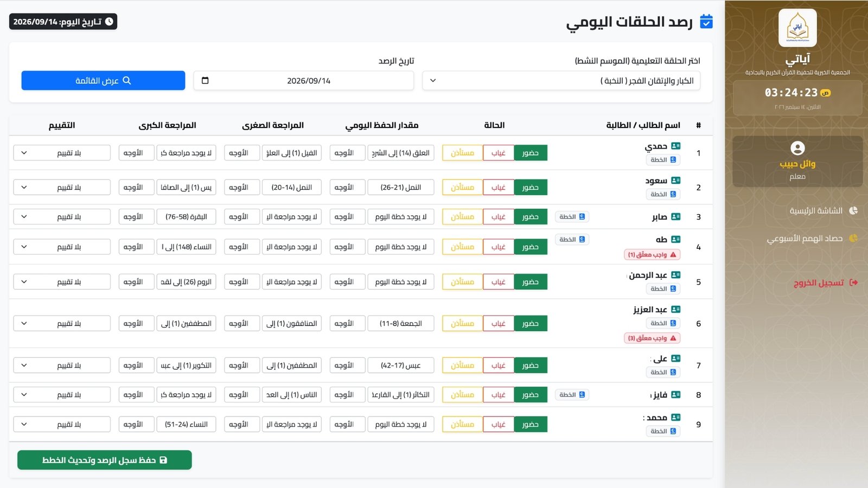The height and width of the screenshot is (488, 868).
Task: Click واجب معلق (3) badge for عبد العزيز
Action: [x=652, y=338]
